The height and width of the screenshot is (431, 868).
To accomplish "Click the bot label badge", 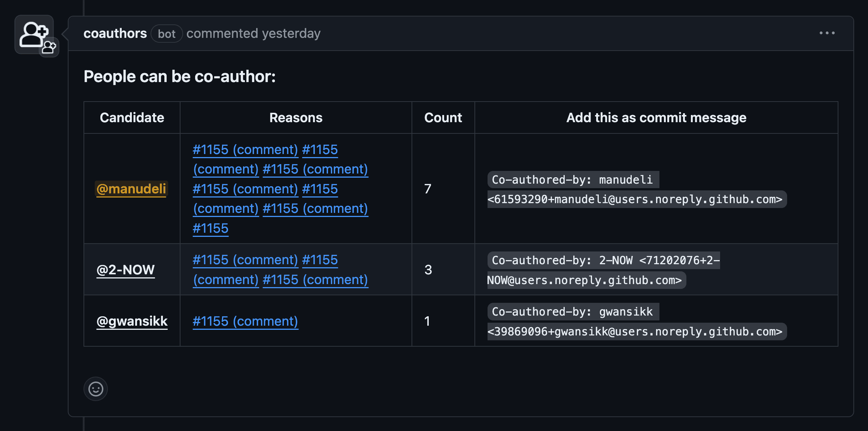I will (x=167, y=34).
